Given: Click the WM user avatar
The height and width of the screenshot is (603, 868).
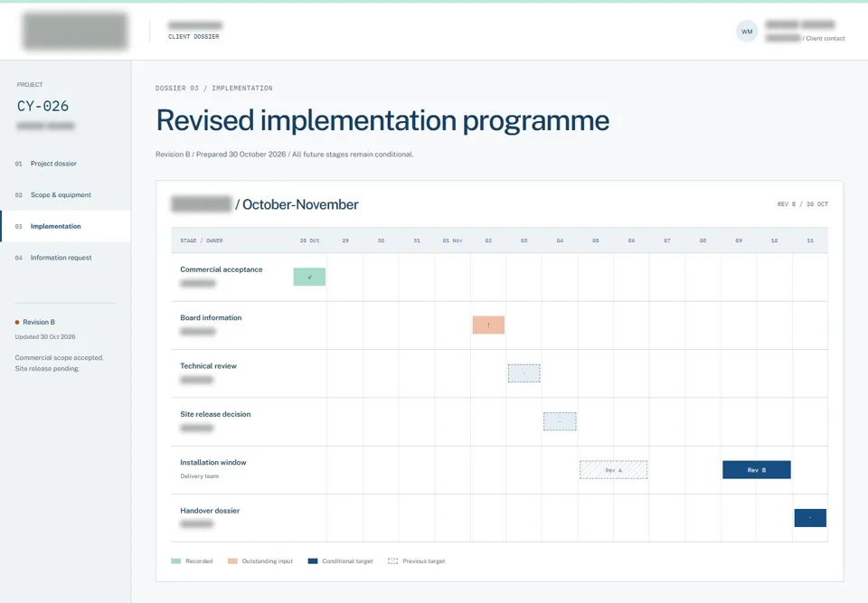Looking at the screenshot, I should [747, 32].
